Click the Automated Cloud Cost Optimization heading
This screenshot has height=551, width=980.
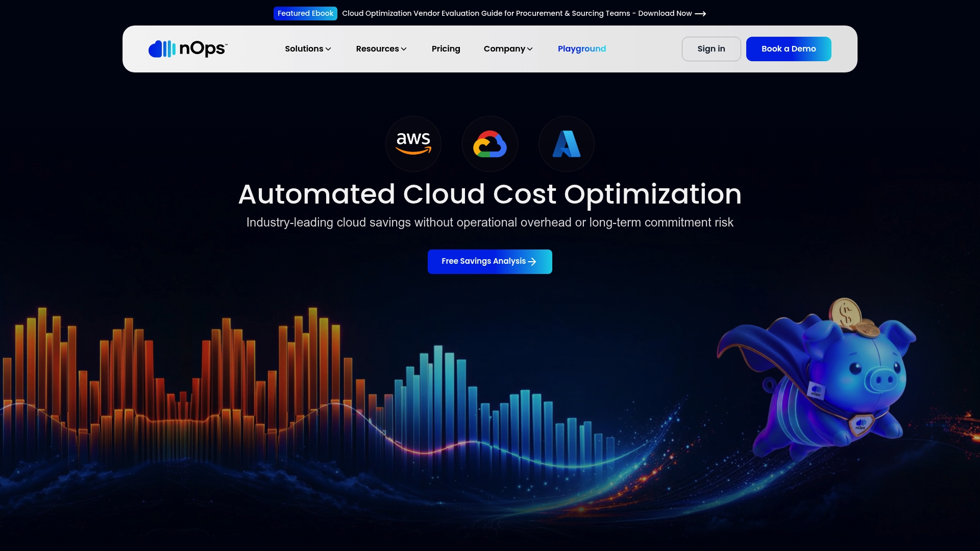[x=490, y=194]
